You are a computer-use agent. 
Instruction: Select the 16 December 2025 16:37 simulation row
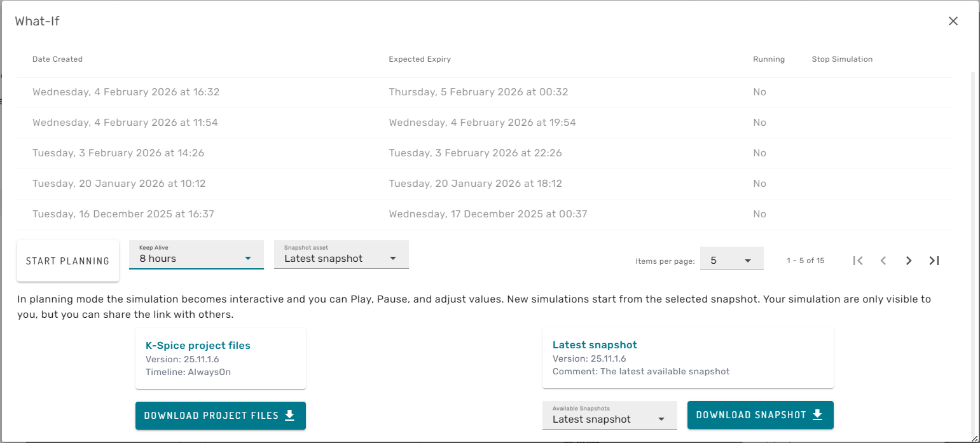[123, 214]
